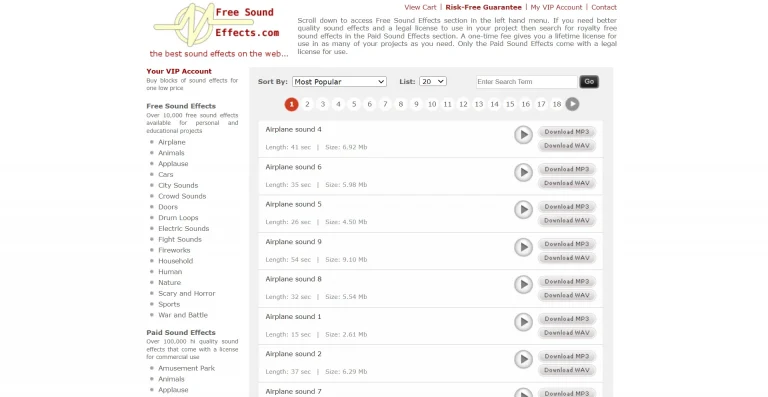Open Cars sound category

(x=166, y=175)
